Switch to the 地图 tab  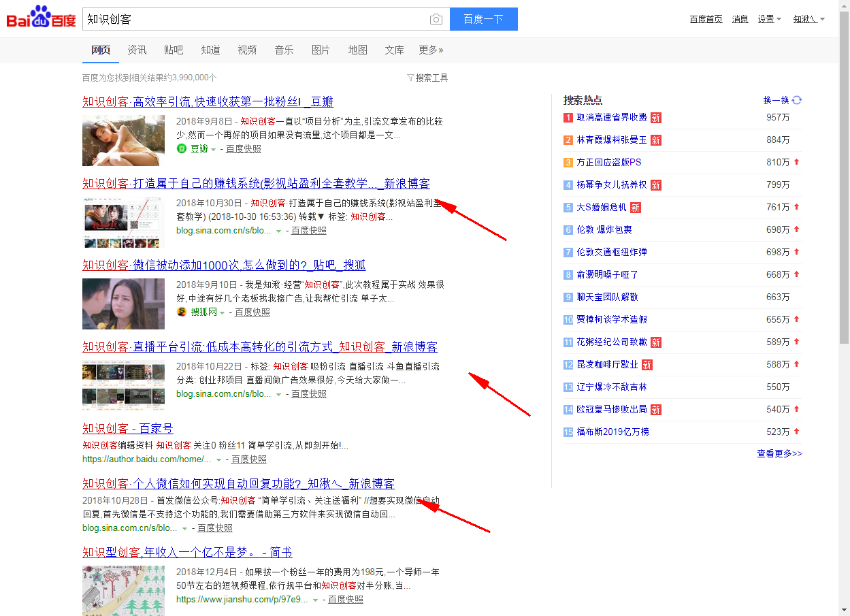click(x=357, y=50)
